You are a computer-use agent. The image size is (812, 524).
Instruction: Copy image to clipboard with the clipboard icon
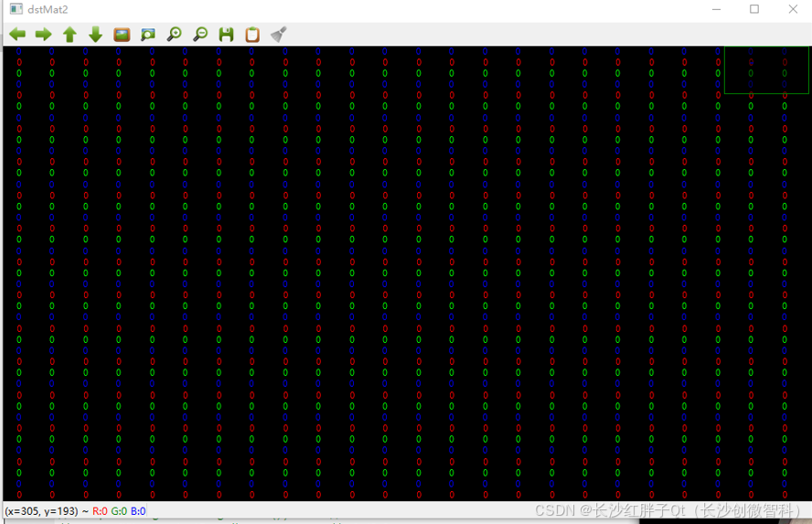tap(252, 35)
